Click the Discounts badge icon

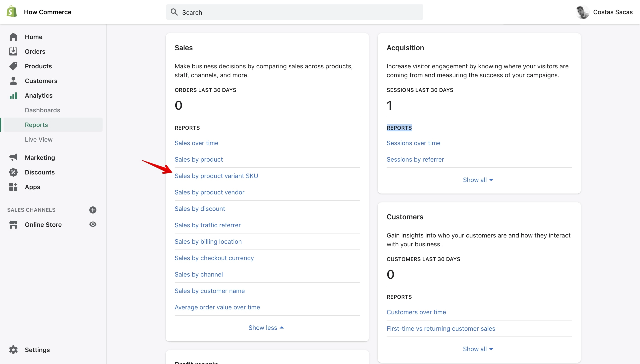point(13,172)
